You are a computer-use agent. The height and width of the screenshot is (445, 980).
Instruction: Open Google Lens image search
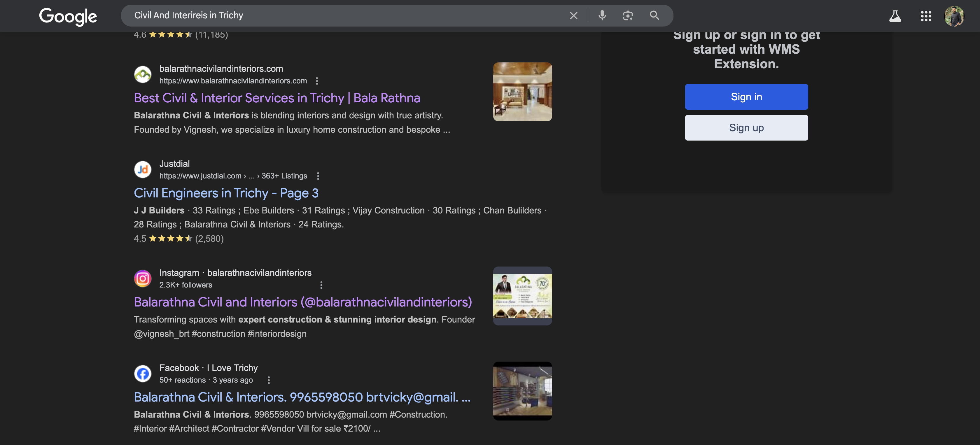[627, 15]
